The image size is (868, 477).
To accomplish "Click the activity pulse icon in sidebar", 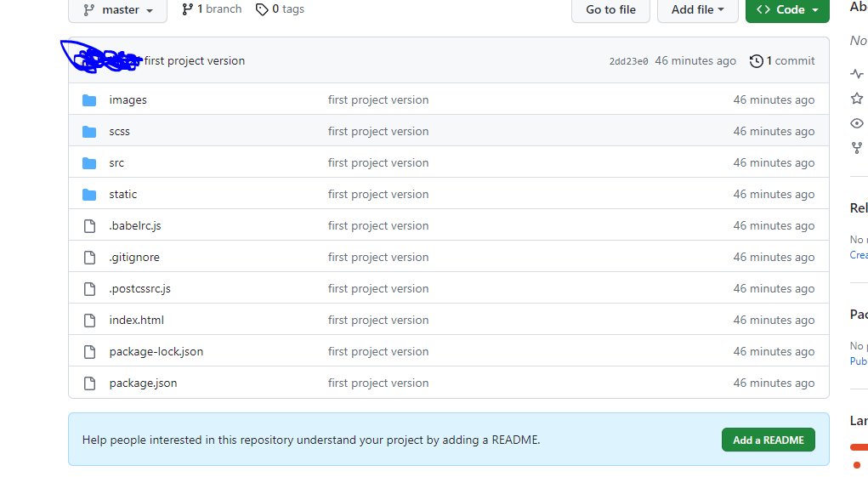I will pyautogui.click(x=857, y=74).
